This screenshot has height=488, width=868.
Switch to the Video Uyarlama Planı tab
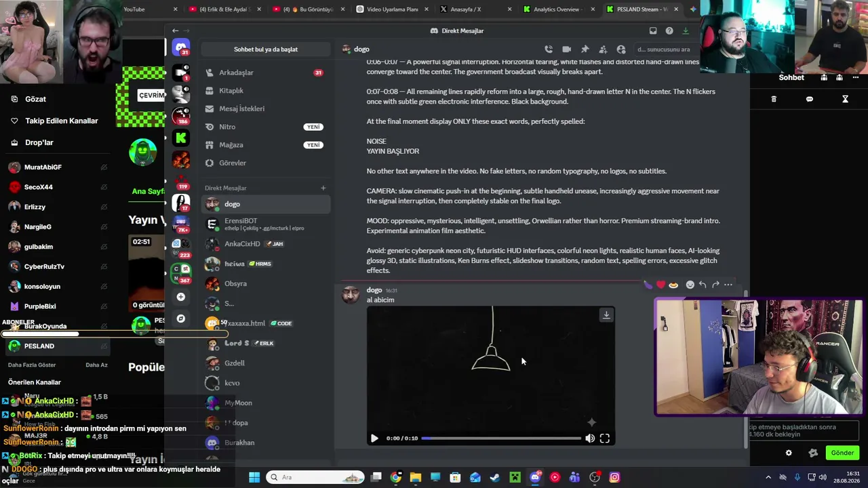[x=391, y=9]
